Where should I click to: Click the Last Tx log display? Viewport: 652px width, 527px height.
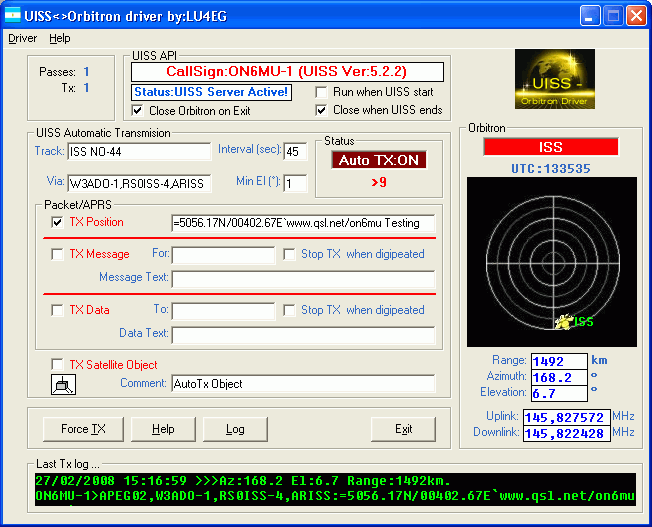(335, 489)
